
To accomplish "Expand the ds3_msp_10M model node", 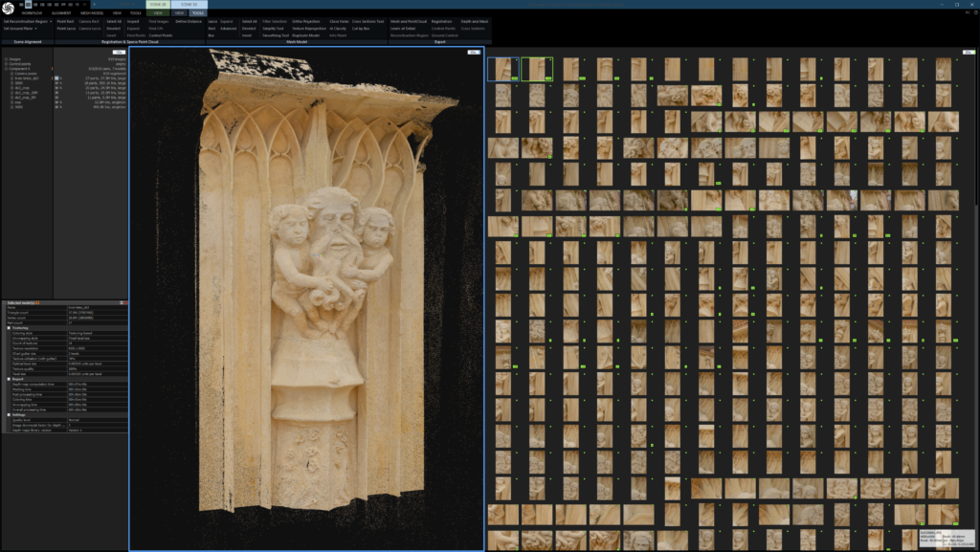I will [x=11, y=93].
